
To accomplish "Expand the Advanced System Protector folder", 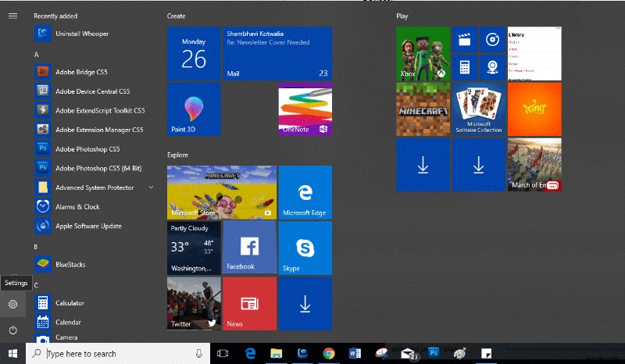I will [151, 187].
